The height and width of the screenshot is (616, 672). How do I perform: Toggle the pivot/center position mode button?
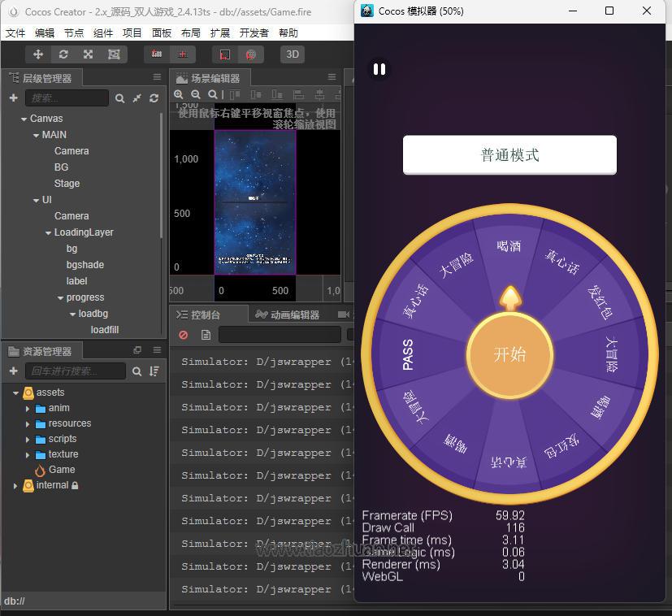[157, 54]
